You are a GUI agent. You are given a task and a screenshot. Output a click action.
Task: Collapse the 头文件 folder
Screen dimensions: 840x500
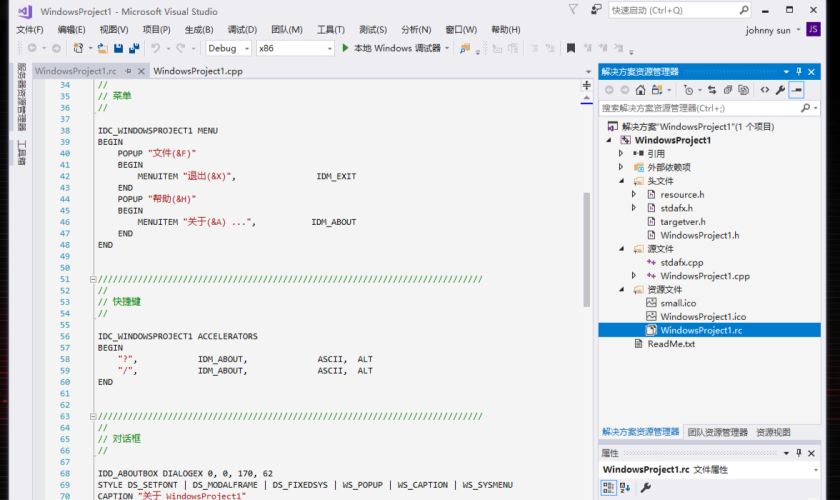[621, 181]
